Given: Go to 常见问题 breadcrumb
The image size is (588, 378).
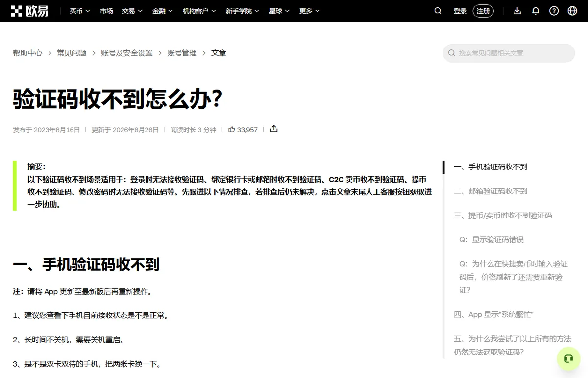Looking at the screenshot, I should coord(72,53).
